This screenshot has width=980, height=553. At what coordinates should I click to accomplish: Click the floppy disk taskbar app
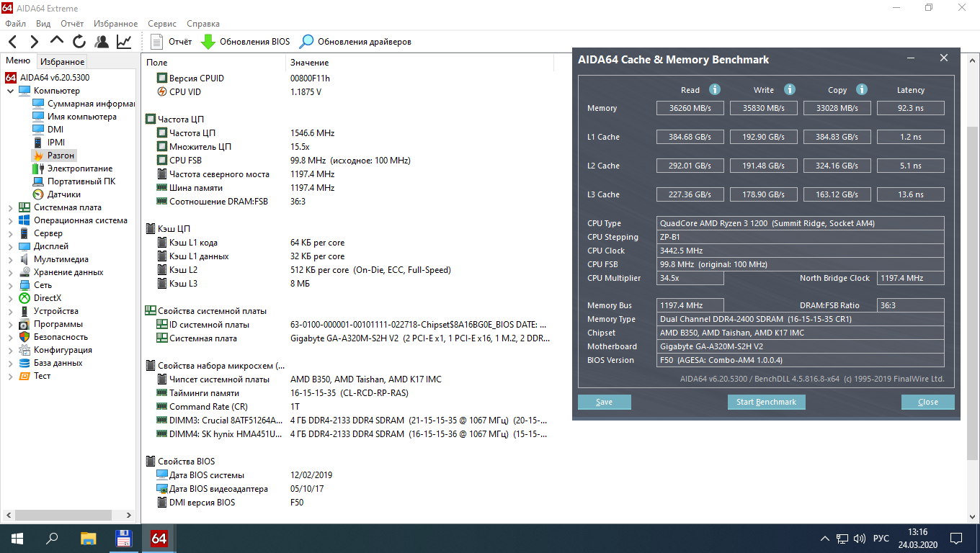pyautogui.click(x=123, y=539)
